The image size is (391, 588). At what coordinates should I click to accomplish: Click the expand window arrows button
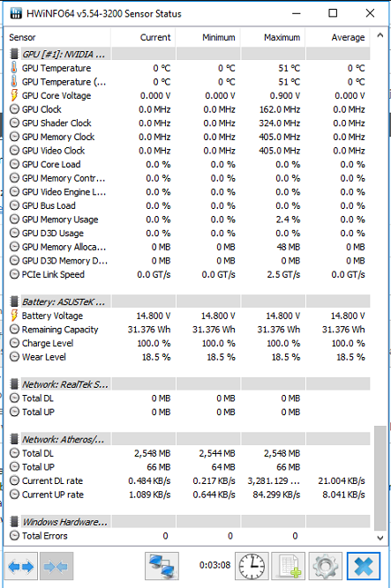click(21, 566)
